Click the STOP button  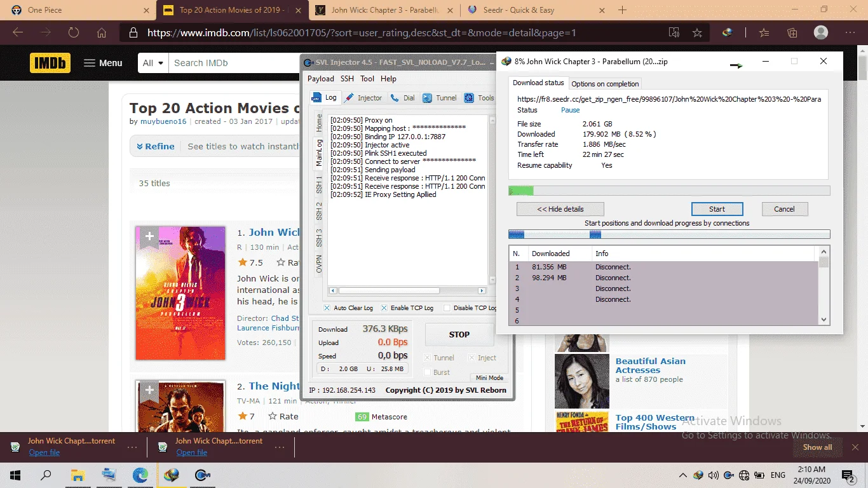point(459,334)
